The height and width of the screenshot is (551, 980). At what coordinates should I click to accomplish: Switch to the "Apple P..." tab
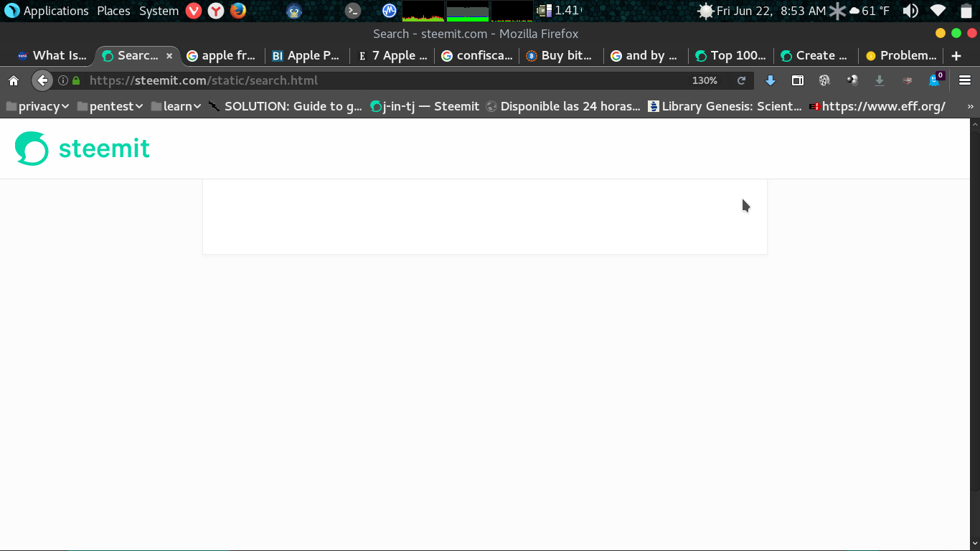[306, 55]
